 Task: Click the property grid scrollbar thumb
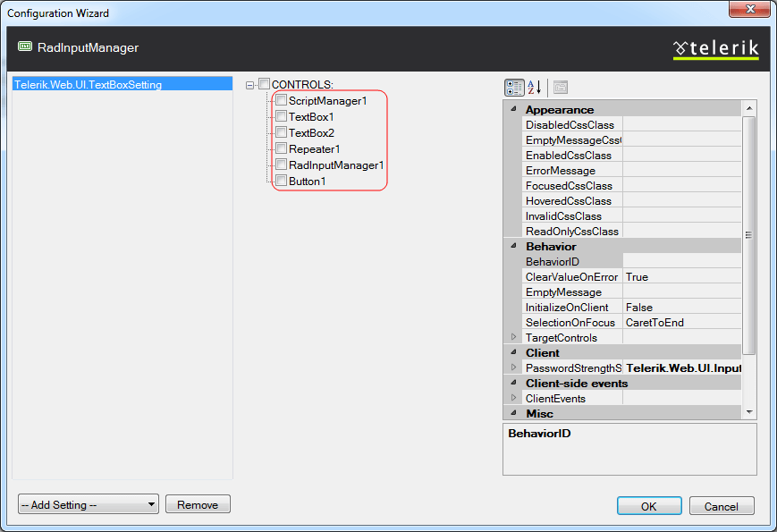click(x=749, y=235)
